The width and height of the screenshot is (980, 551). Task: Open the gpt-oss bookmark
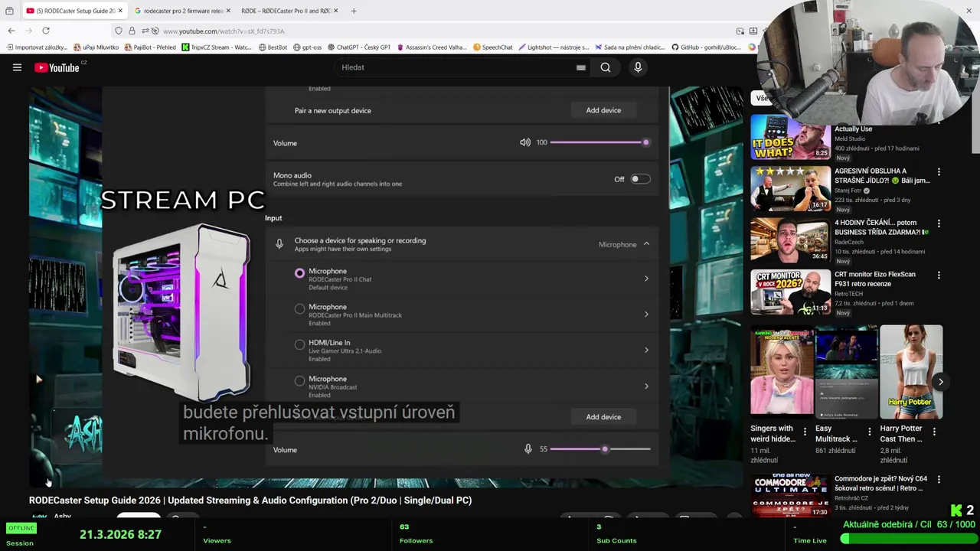coord(307,47)
